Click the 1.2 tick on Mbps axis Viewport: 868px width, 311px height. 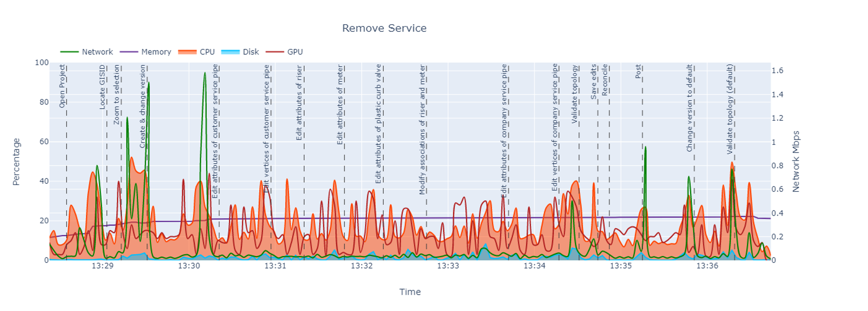pos(778,118)
